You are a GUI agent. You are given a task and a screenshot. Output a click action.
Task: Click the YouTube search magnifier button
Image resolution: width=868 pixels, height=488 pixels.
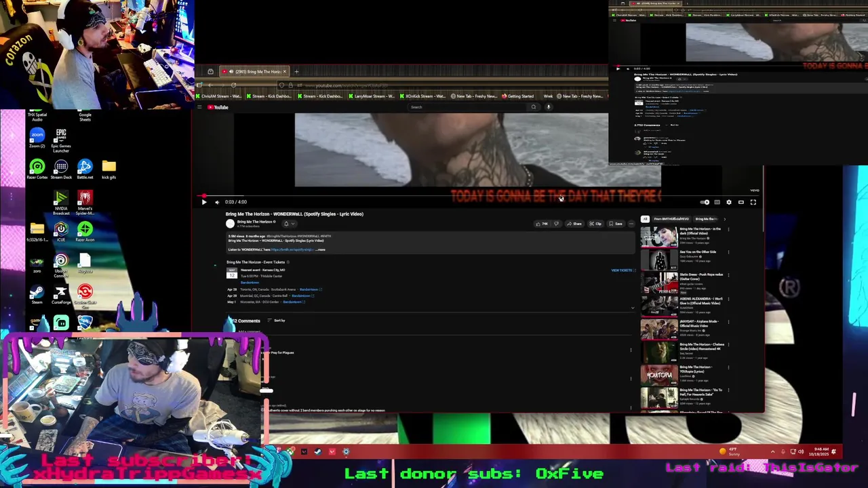[534, 107]
